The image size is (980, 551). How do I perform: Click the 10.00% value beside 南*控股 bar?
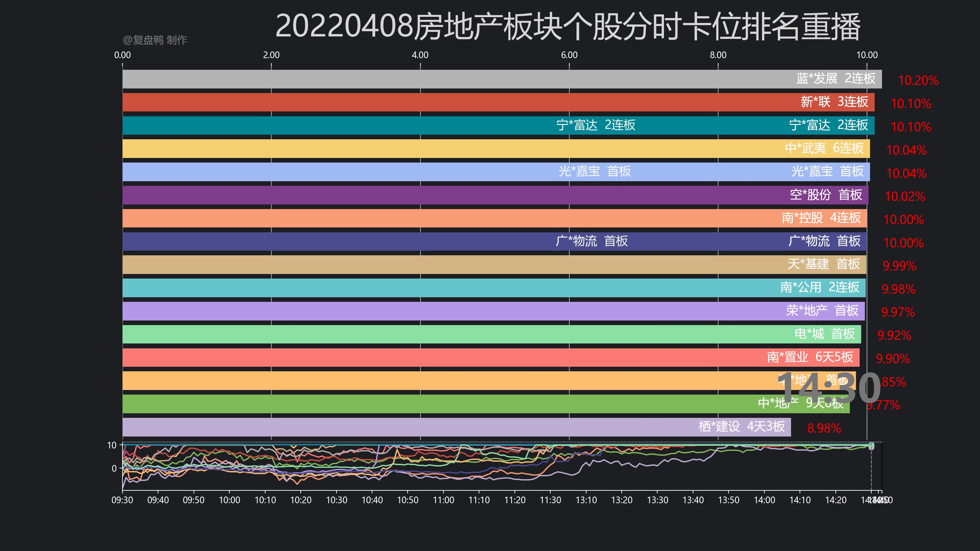click(903, 219)
